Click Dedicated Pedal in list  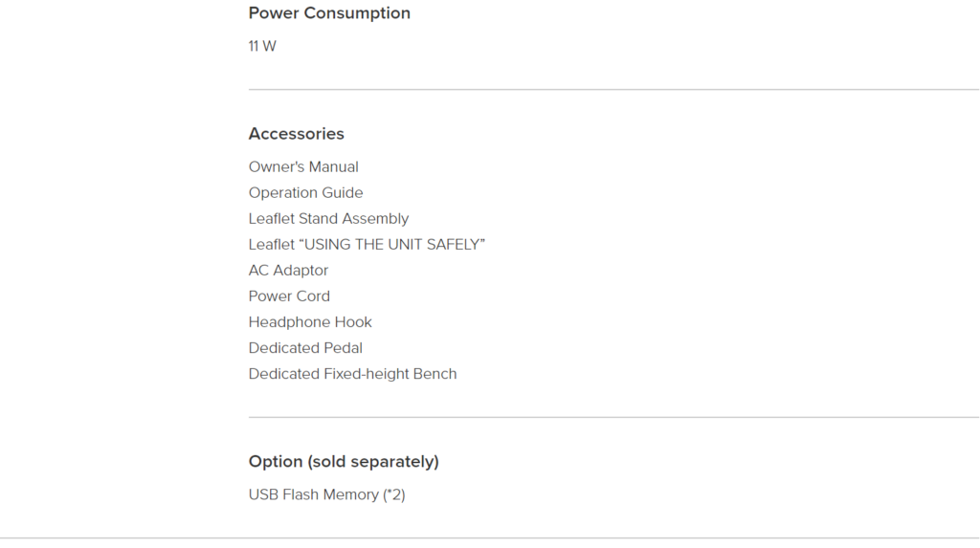305,348
